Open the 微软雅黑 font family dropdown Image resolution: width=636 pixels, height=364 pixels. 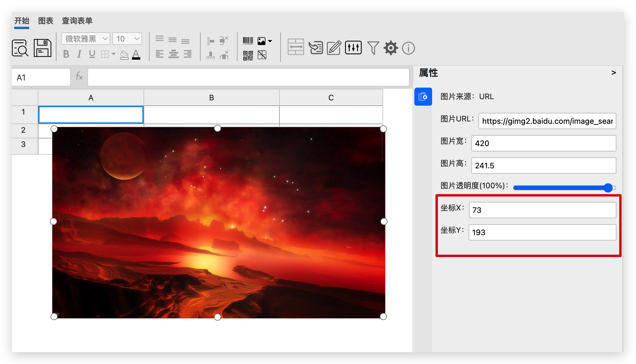point(86,39)
